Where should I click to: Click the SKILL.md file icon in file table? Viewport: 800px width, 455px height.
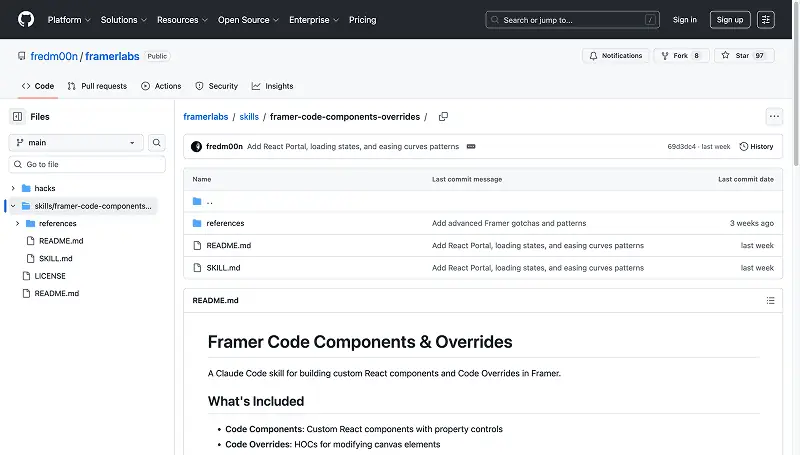pyautogui.click(x=197, y=268)
